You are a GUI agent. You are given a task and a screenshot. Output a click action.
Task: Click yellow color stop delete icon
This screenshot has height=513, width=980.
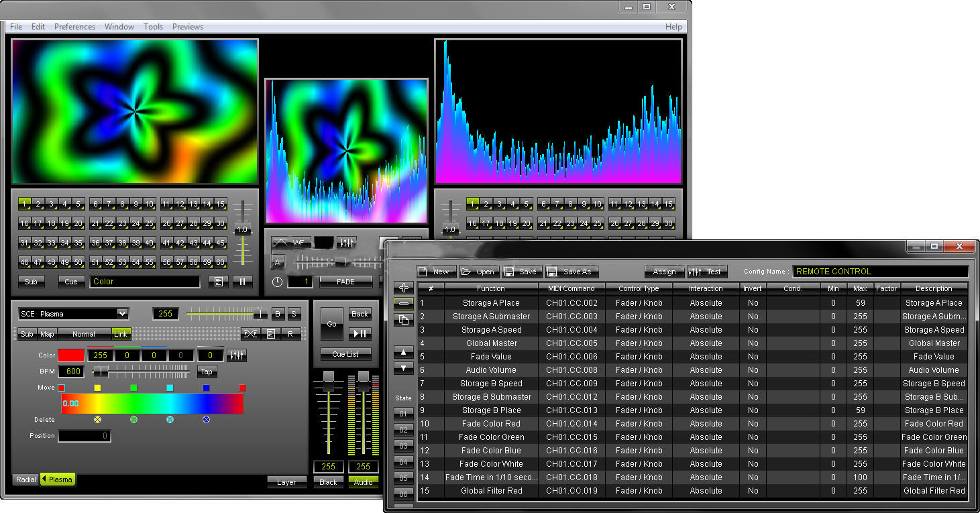[98, 420]
